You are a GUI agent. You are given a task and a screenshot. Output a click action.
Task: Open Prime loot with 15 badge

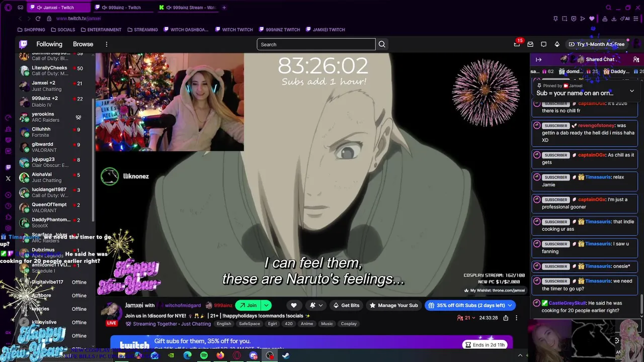click(x=517, y=44)
